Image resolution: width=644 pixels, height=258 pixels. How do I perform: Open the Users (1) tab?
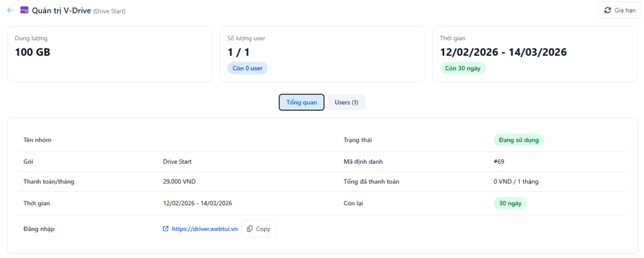(346, 102)
